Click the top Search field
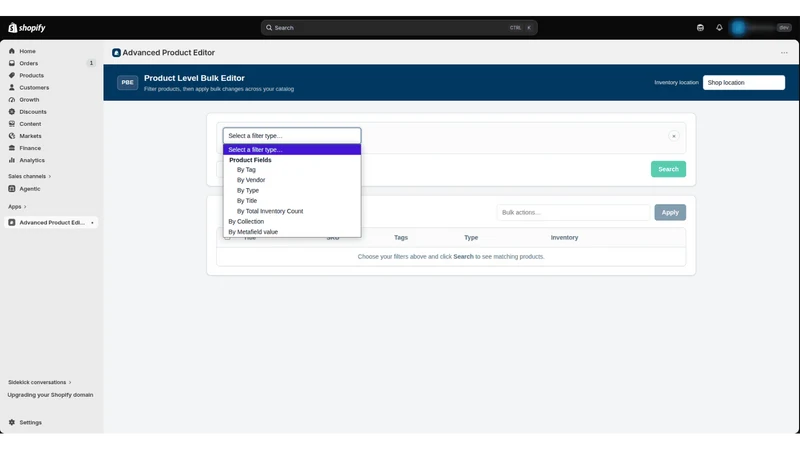 pyautogui.click(x=399, y=28)
